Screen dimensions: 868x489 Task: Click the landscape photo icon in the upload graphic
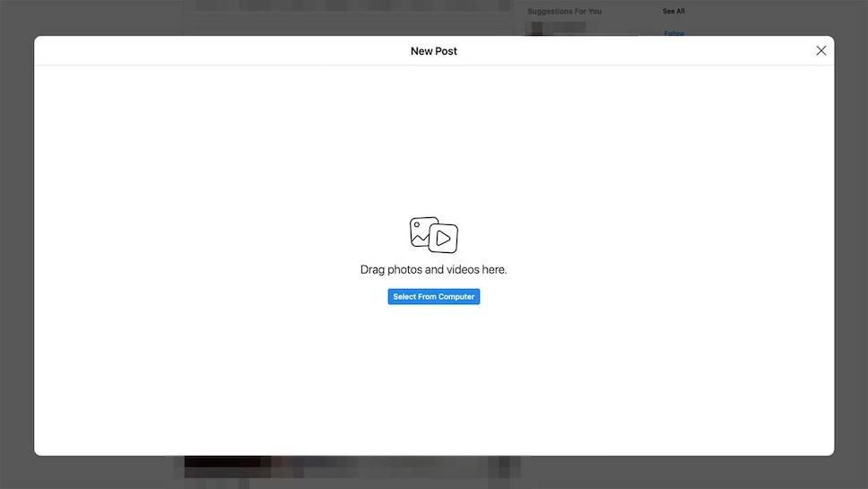coord(421,230)
